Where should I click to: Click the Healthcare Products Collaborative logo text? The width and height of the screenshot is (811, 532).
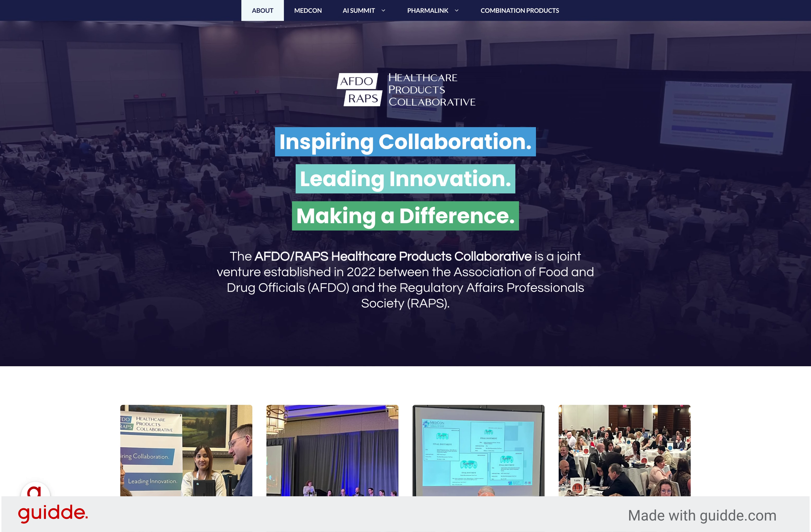coord(431,90)
